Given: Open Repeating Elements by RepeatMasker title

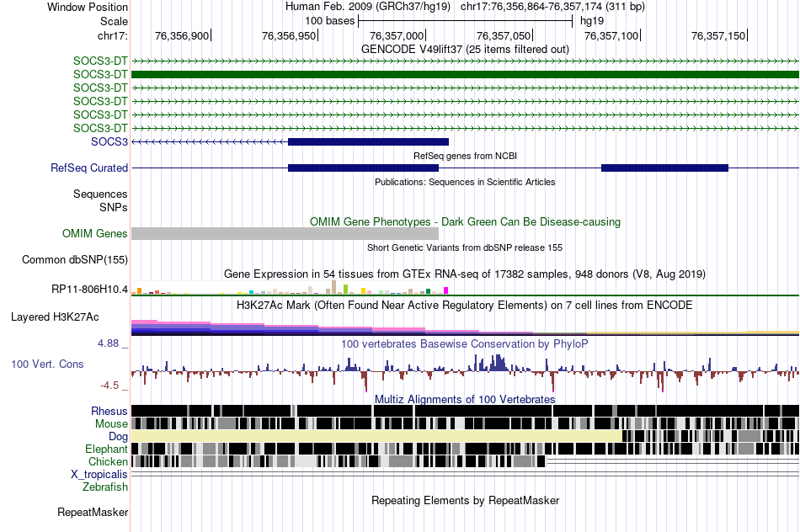Looking at the screenshot, I should click(x=465, y=500).
